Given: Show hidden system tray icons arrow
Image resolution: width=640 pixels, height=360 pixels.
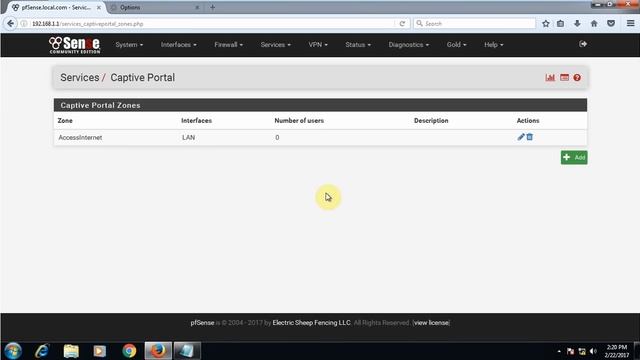Looking at the screenshot, I should (x=559, y=351).
